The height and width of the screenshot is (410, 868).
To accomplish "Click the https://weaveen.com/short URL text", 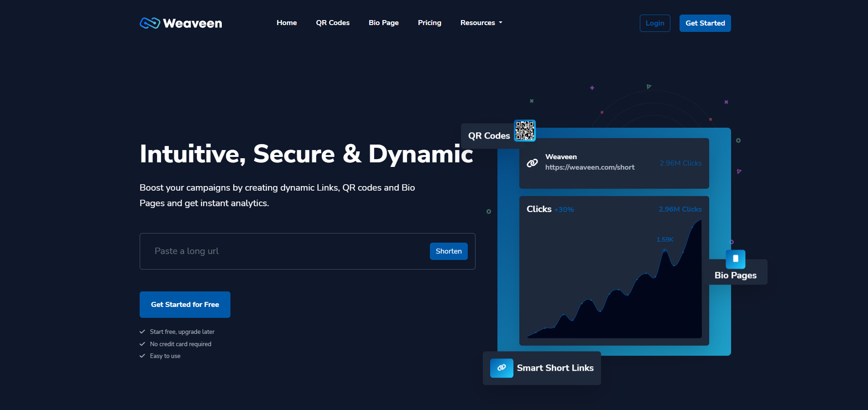I will (590, 167).
